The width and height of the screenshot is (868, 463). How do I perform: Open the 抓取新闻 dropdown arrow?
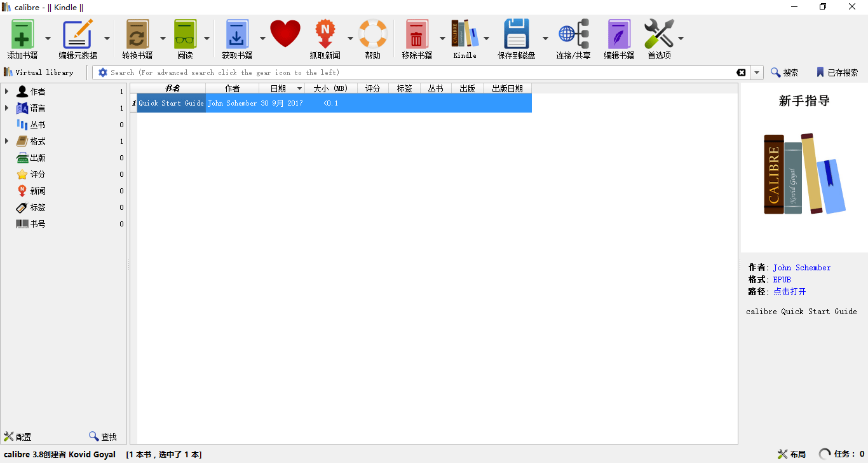click(x=350, y=38)
